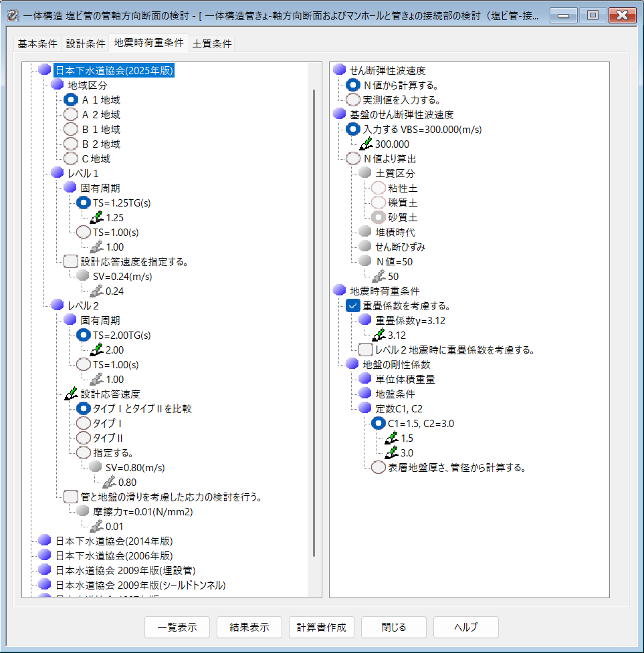Uncheck 重畳係数を考慮する checkbox

click(x=353, y=305)
